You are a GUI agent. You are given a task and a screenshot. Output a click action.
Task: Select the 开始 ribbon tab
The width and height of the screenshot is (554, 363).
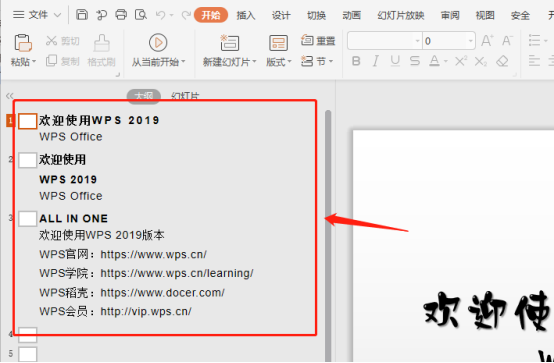(x=211, y=15)
